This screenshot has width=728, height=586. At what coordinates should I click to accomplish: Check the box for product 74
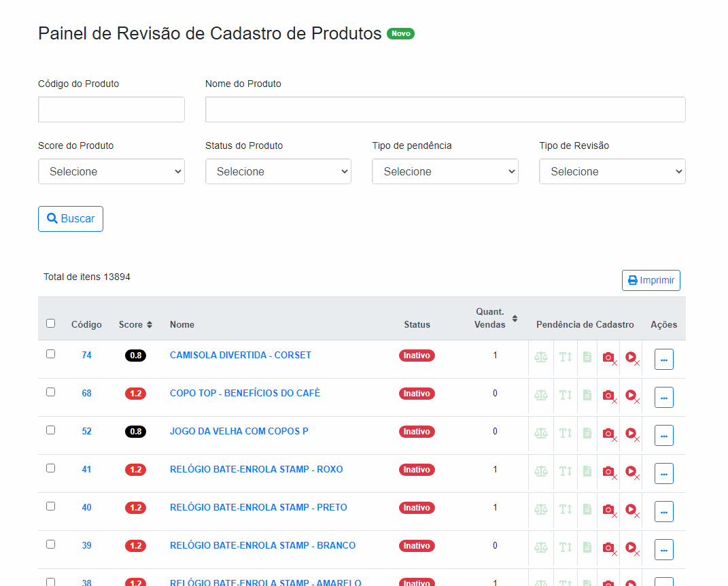pyautogui.click(x=50, y=354)
